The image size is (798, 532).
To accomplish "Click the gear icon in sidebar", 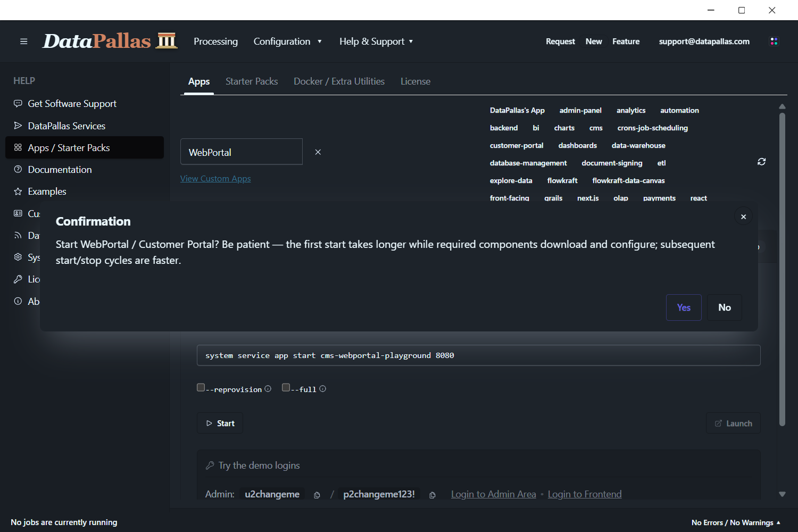I will click(18, 257).
